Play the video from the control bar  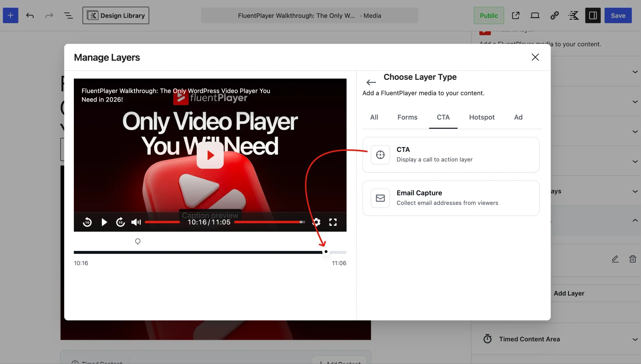click(104, 222)
